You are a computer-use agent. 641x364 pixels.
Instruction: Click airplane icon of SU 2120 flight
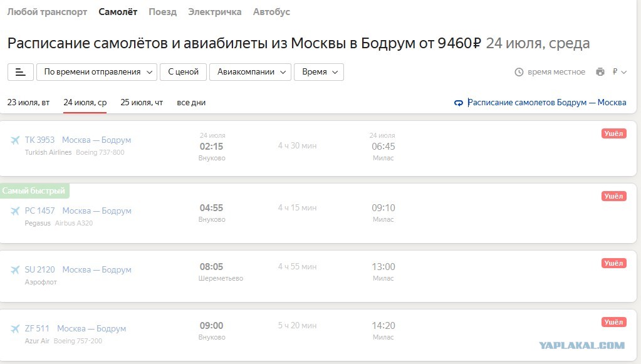[15, 270]
